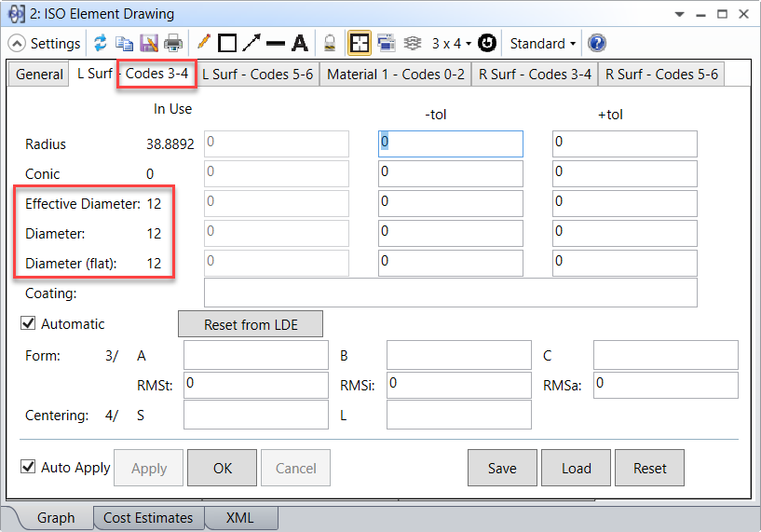Screen dimensions: 761x532
Task: Uncheck the Automatic checkbox
Action: point(29,324)
